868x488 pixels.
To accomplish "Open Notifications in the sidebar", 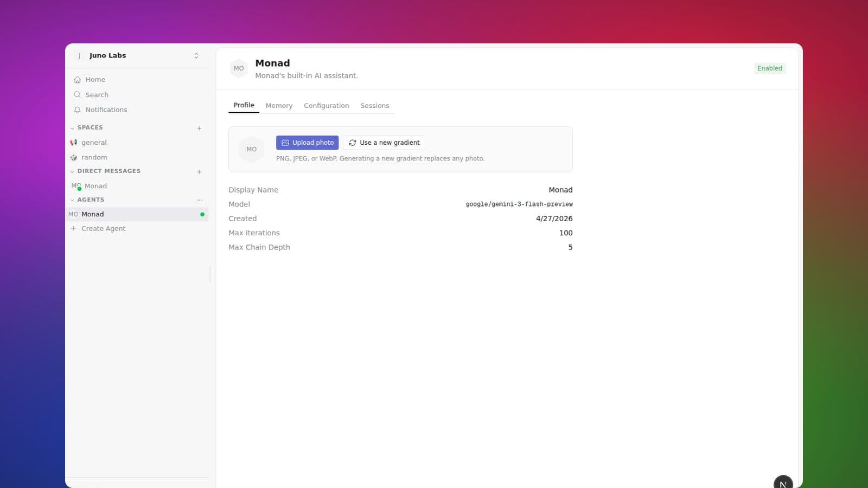I will pyautogui.click(x=137, y=110).
